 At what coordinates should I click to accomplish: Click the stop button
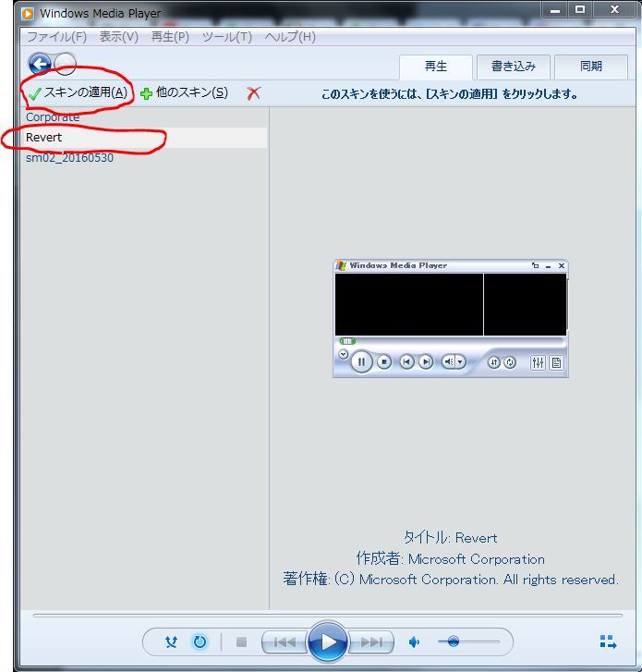[241, 641]
